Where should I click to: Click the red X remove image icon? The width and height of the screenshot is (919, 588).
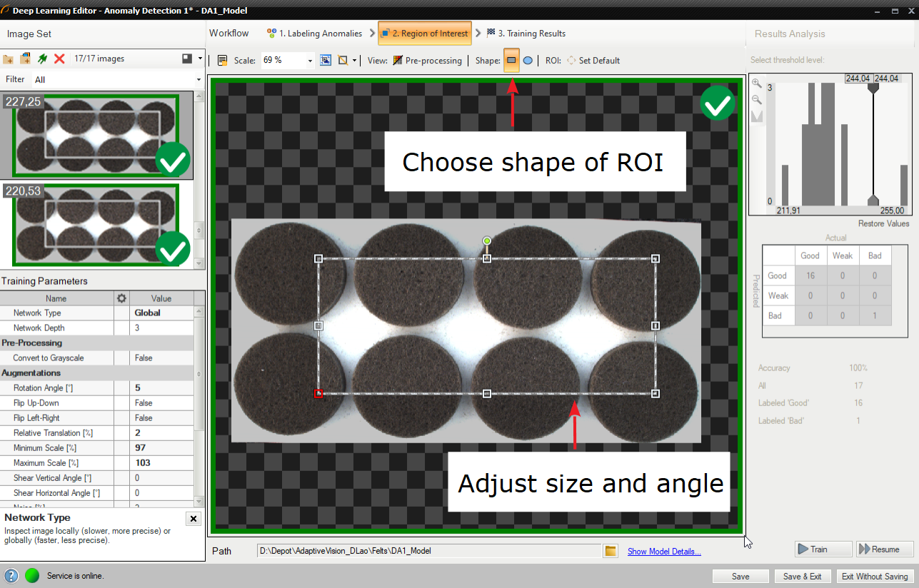(60, 59)
